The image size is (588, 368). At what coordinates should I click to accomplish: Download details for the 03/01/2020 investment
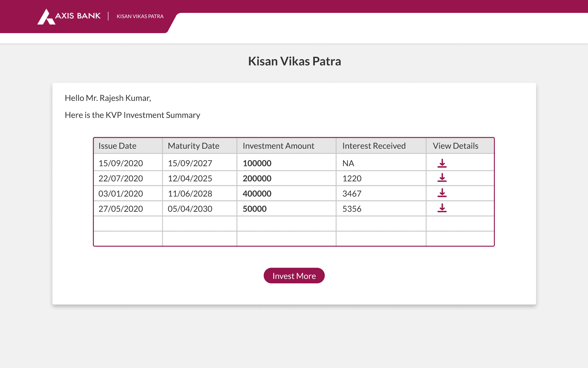(442, 193)
